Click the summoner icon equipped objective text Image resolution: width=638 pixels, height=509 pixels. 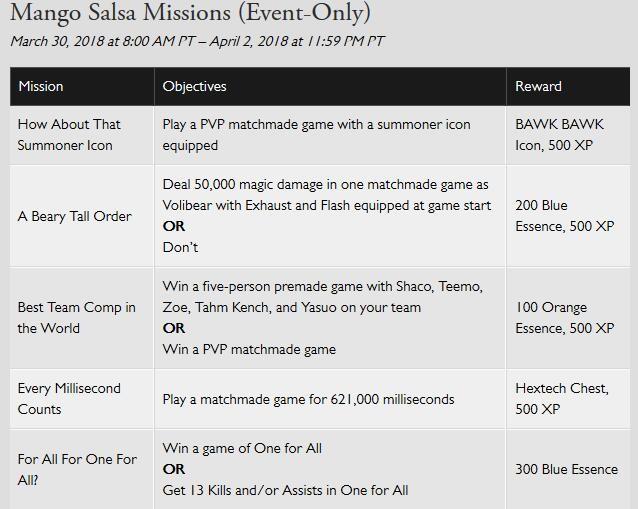[x=316, y=134]
